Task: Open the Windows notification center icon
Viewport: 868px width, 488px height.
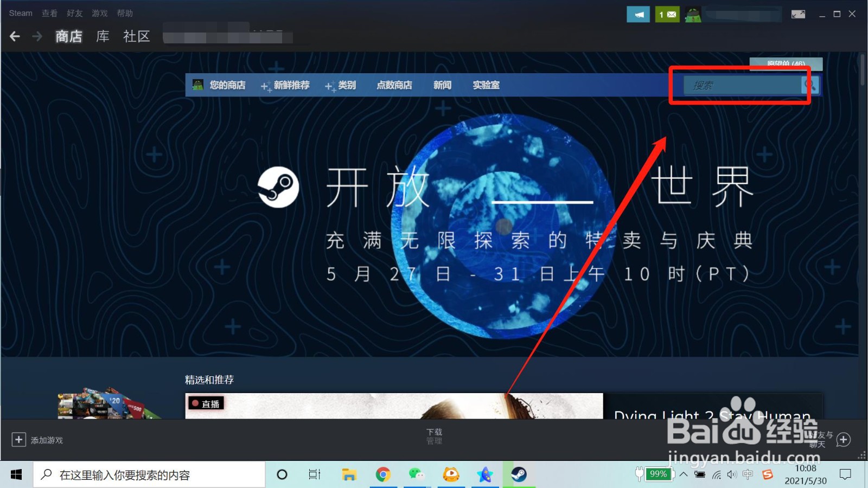Action: click(845, 475)
